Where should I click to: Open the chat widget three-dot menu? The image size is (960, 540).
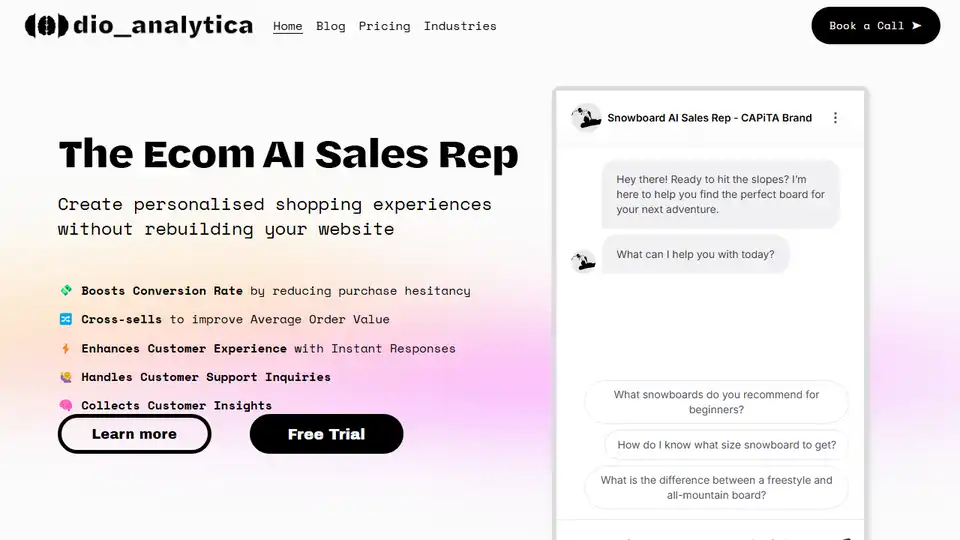(x=836, y=118)
